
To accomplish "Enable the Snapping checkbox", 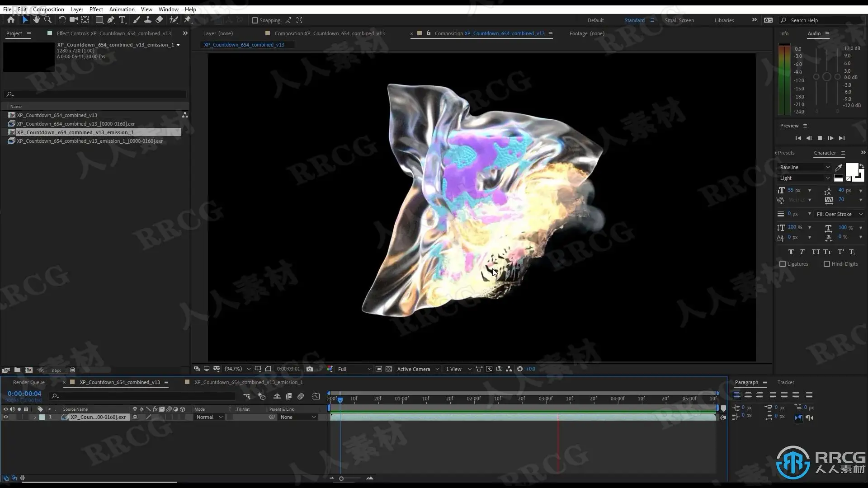I will [255, 20].
